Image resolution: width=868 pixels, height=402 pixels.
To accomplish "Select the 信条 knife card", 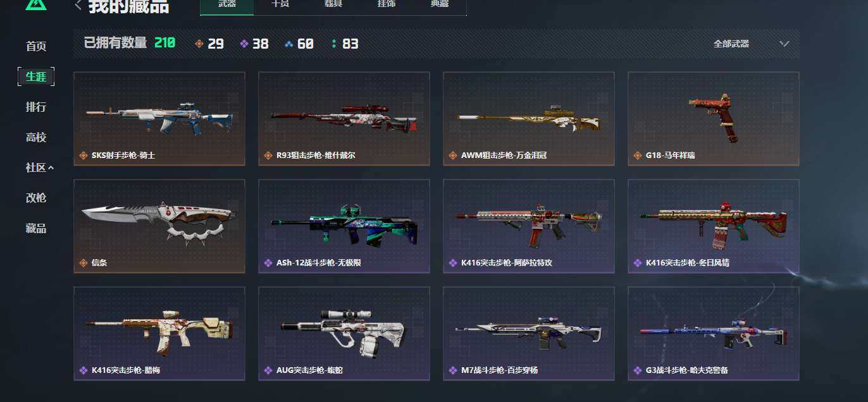I will tap(159, 226).
